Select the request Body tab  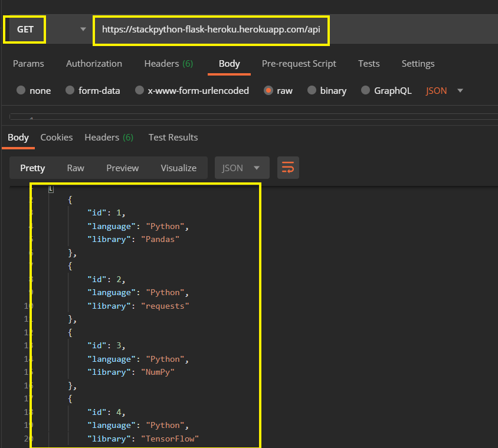click(x=230, y=64)
